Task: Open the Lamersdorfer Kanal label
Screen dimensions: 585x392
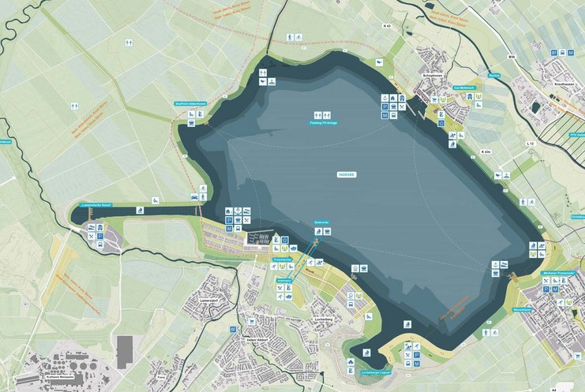Action: [x=97, y=204]
